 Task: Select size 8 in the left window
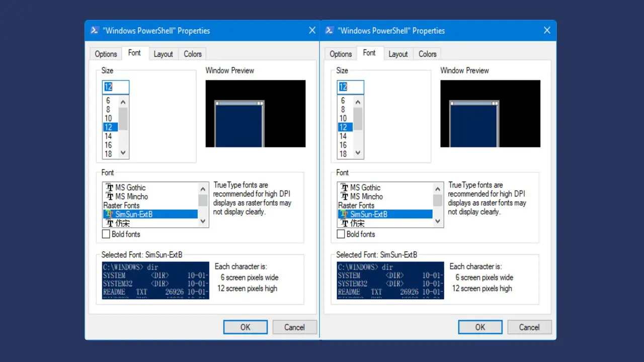110,110
